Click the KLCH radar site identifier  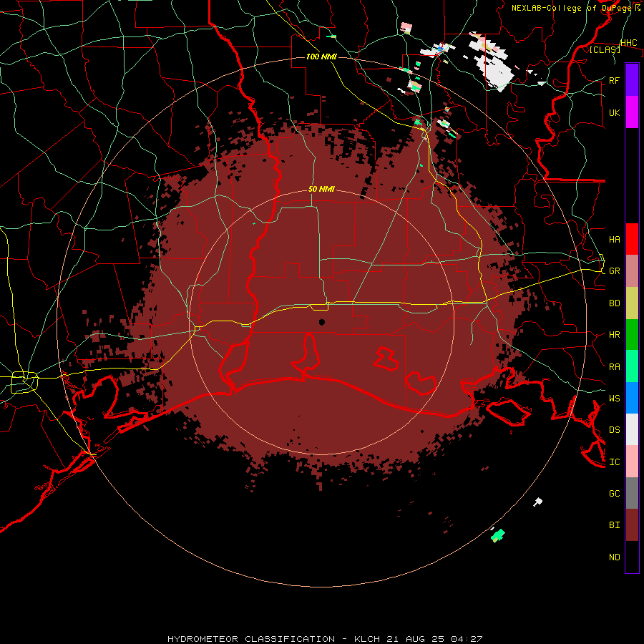(x=367, y=639)
